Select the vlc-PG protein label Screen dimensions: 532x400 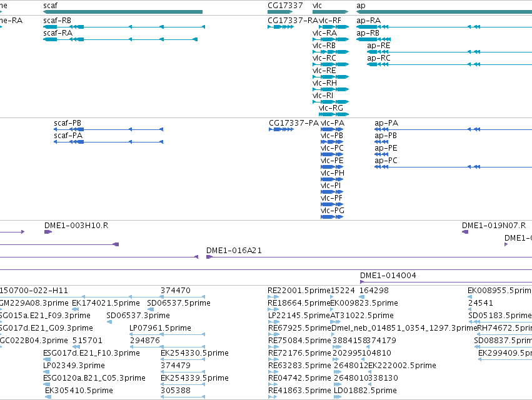pyautogui.click(x=333, y=211)
